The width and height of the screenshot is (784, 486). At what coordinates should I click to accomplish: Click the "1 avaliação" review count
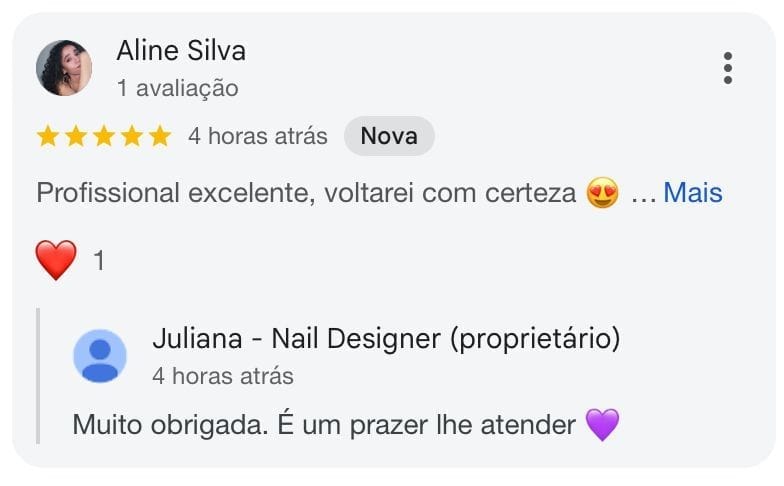click(x=177, y=88)
